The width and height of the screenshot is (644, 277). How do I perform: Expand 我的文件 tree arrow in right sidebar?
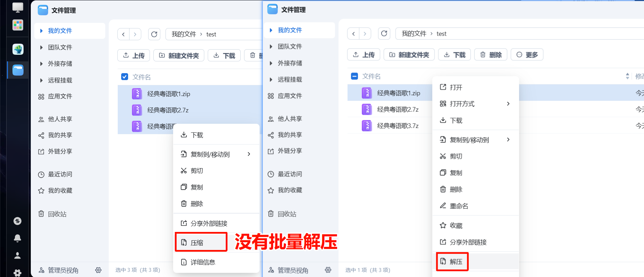[x=271, y=30]
